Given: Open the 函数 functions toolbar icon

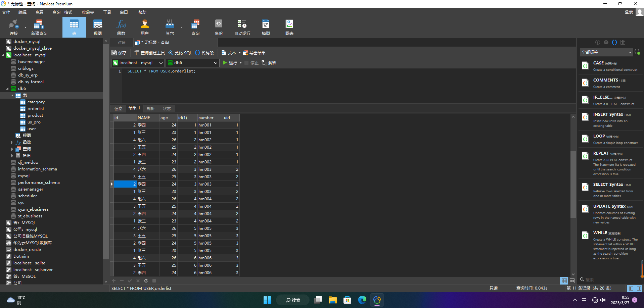Looking at the screenshot, I should pyautogui.click(x=121, y=28).
